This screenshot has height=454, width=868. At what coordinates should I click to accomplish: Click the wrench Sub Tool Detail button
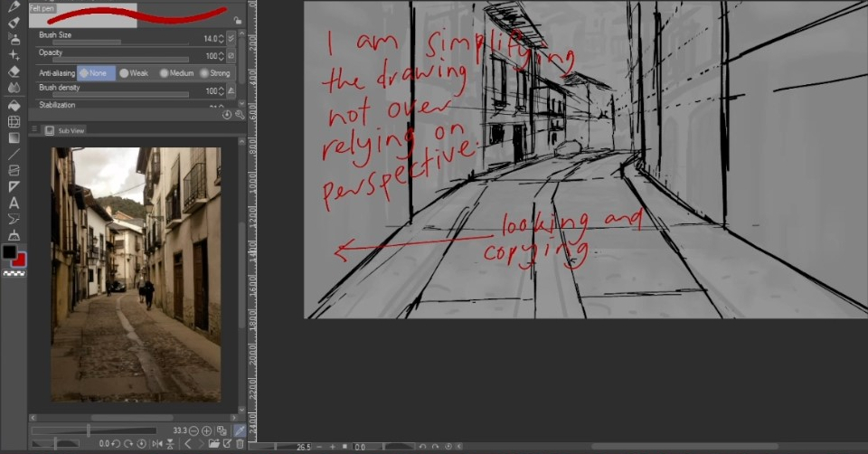[240, 115]
